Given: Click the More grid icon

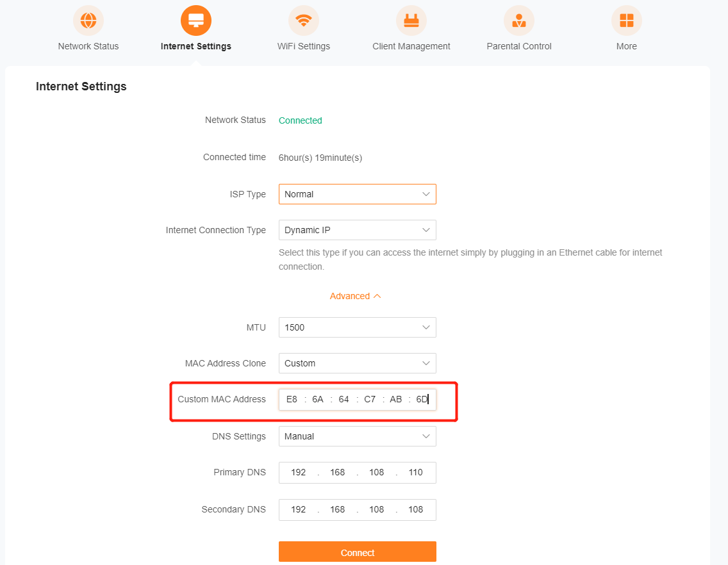Looking at the screenshot, I should tap(627, 20).
